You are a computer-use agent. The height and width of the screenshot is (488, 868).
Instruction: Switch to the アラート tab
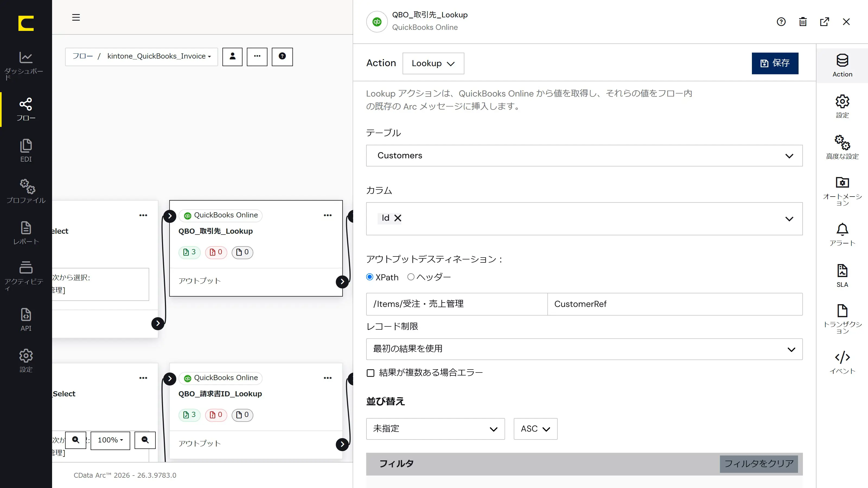843,235
